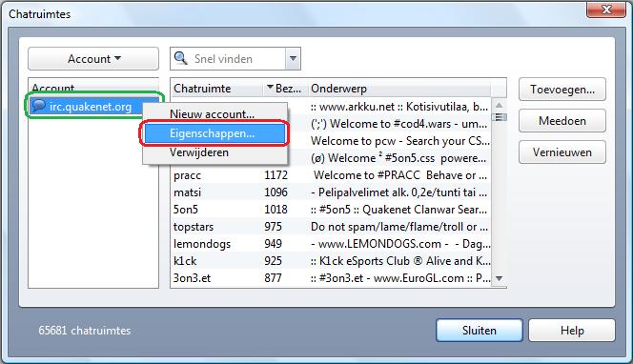633x364 pixels.
Task: Click the 1172 visitor count cell
Action: [x=276, y=175]
